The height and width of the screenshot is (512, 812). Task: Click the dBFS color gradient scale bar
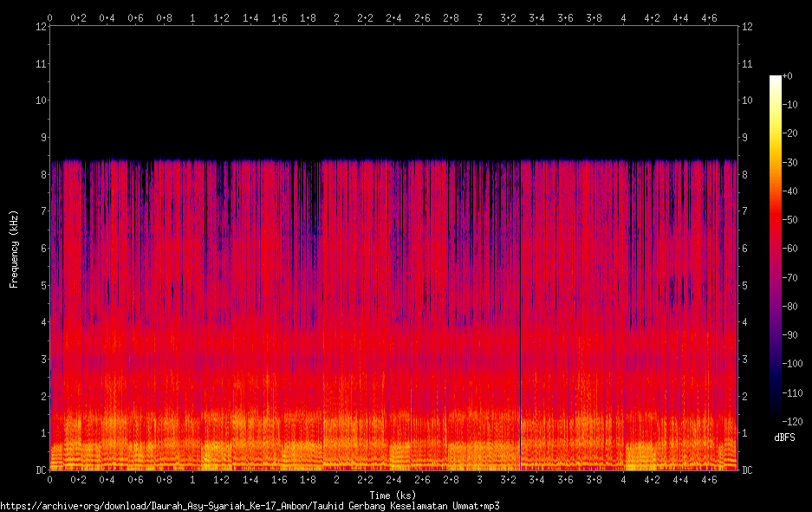tap(776, 246)
